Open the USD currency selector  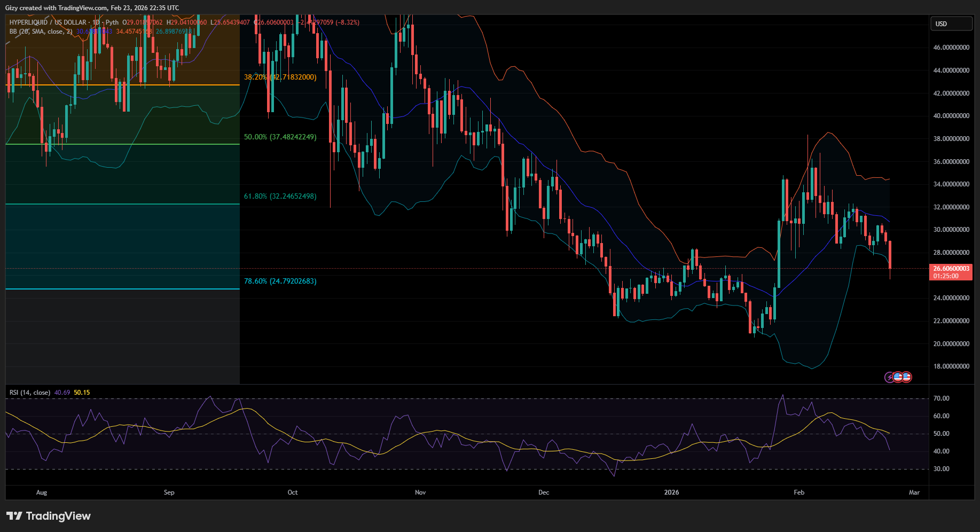pyautogui.click(x=951, y=24)
